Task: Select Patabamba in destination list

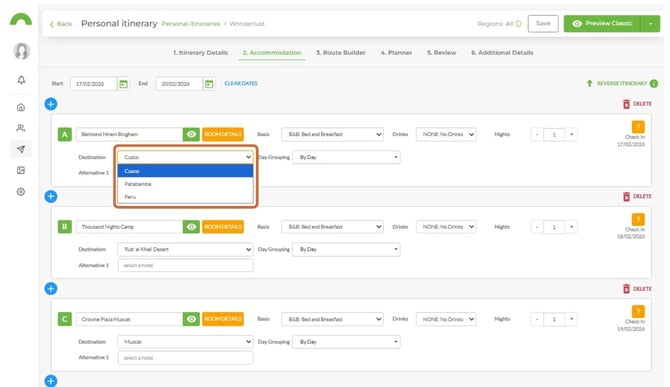Action: point(185,184)
